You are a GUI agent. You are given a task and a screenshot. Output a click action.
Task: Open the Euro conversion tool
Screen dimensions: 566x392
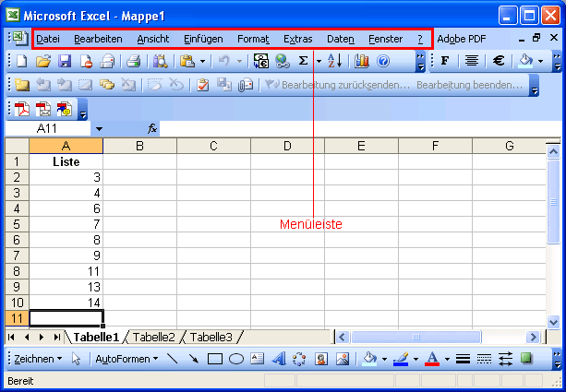pos(261,61)
